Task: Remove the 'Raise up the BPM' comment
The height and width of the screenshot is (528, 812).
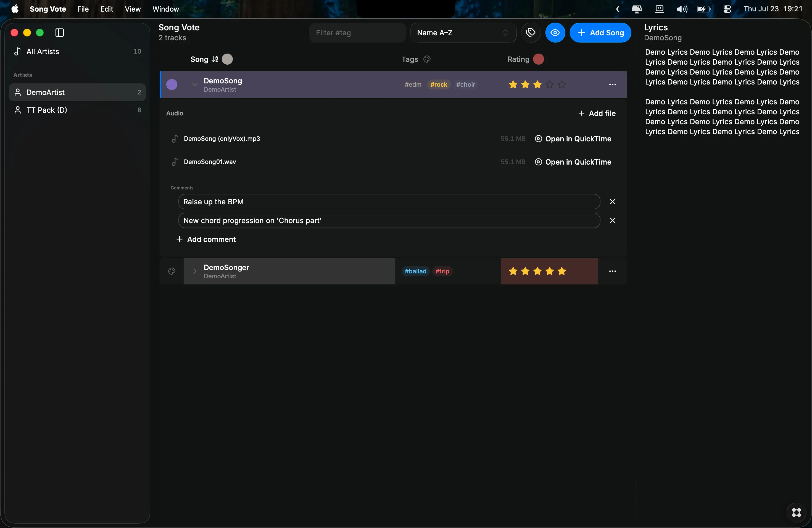Action: click(612, 202)
